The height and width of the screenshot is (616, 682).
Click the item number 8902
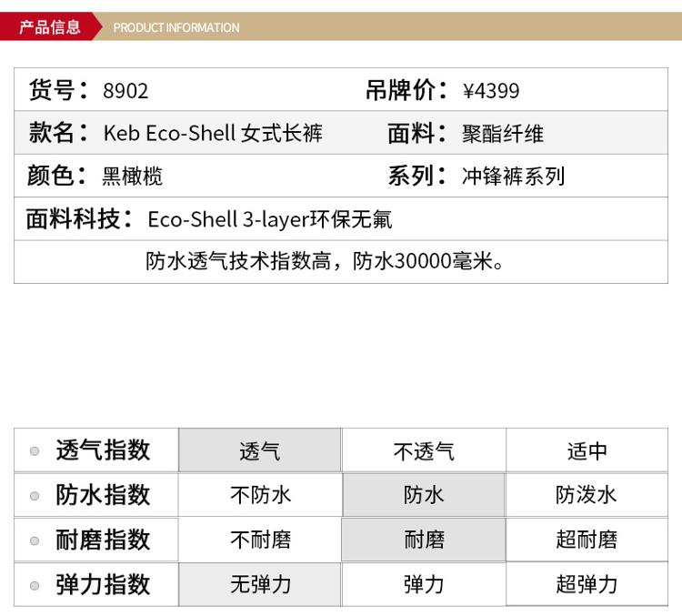125,91
